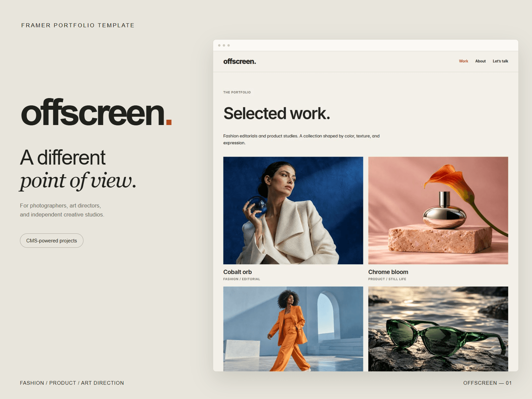Click FASHION / PRODUCT / ART DIRECTION footer text
This screenshot has width=532, height=399.
pyautogui.click(x=72, y=383)
